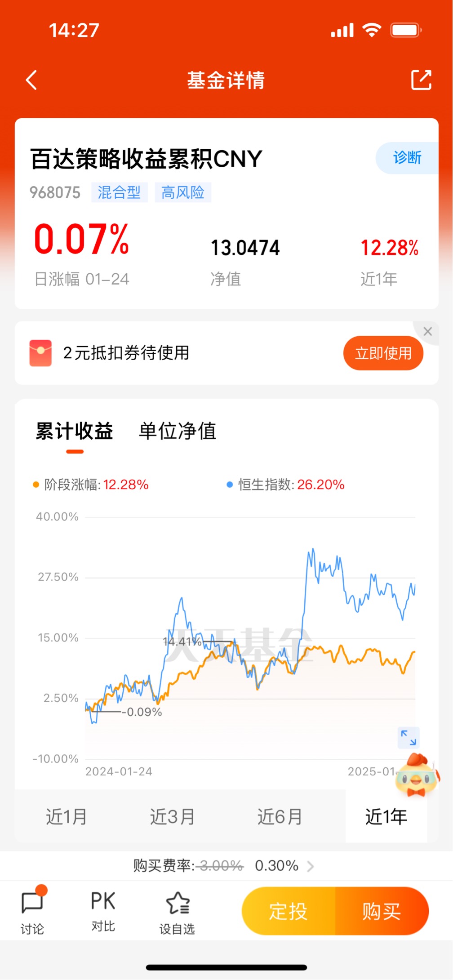Open the share icon in header
453x980 pixels.
[x=421, y=80]
